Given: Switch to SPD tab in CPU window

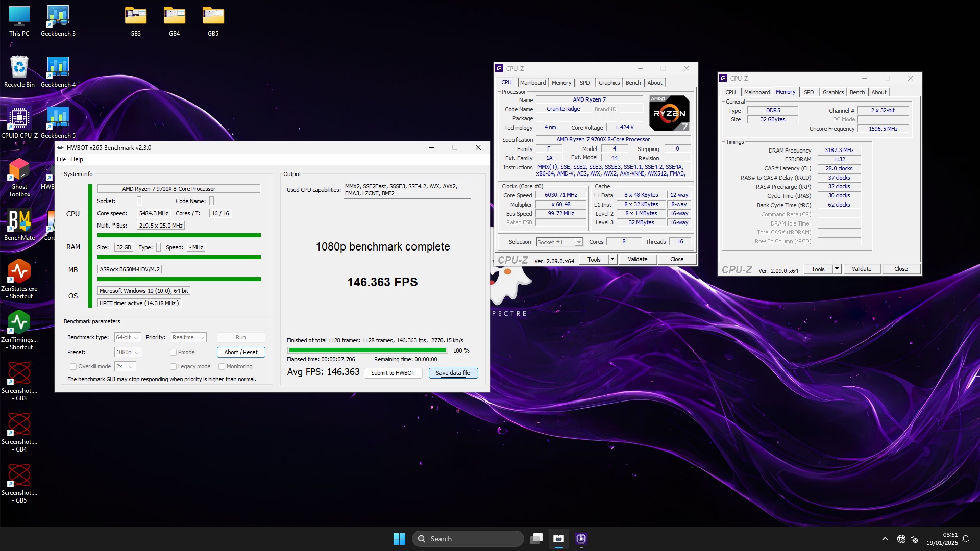Looking at the screenshot, I should (x=585, y=83).
